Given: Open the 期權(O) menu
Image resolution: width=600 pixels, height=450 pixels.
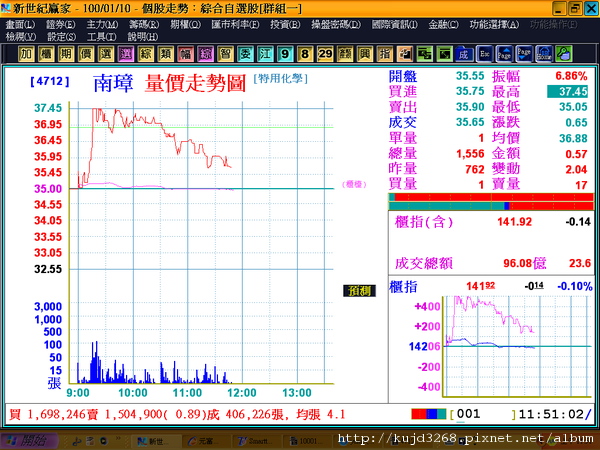Looking at the screenshot, I should pos(185,24).
